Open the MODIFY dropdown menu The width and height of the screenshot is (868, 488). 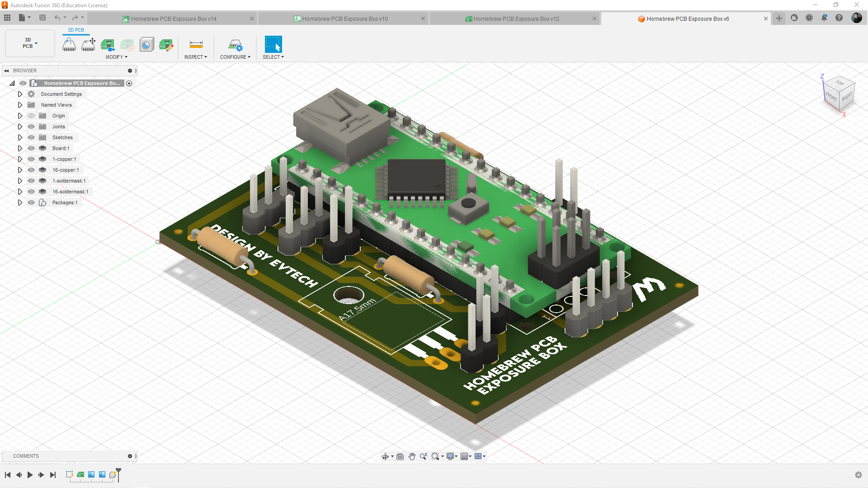point(117,57)
